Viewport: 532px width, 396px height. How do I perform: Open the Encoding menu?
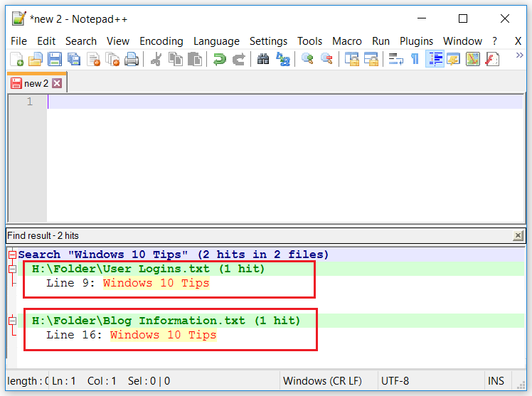click(x=161, y=41)
